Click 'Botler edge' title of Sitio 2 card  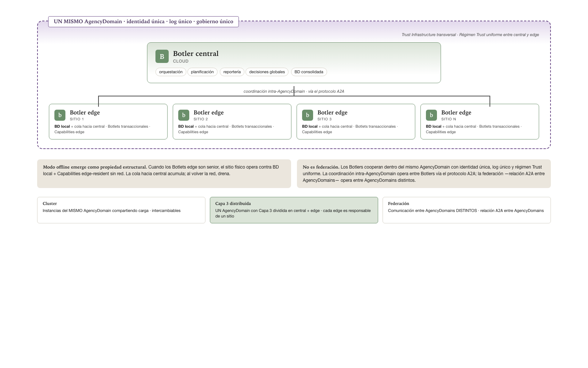tap(209, 113)
